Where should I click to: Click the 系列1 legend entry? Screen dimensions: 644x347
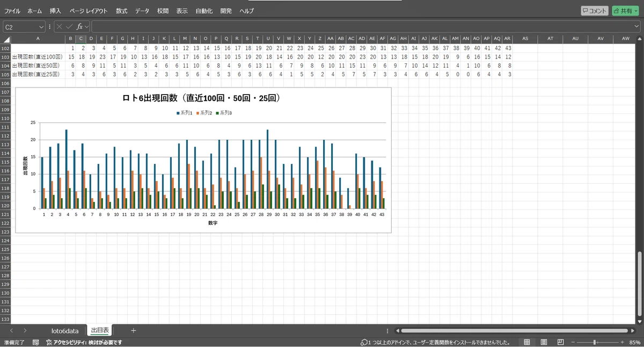click(x=185, y=113)
